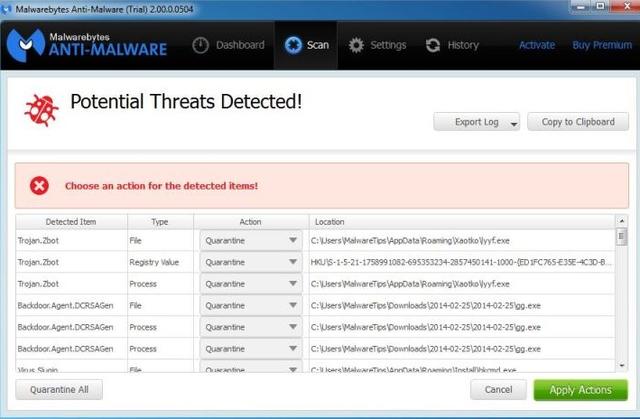Open Action dropdown for partially visible Virus row
The image size is (640, 419).
[251, 368]
